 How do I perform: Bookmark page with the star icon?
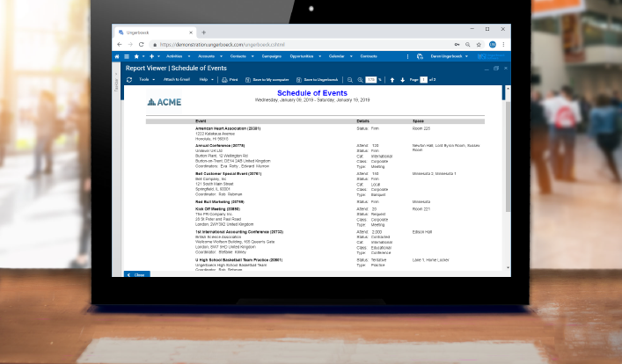tap(479, 45)
